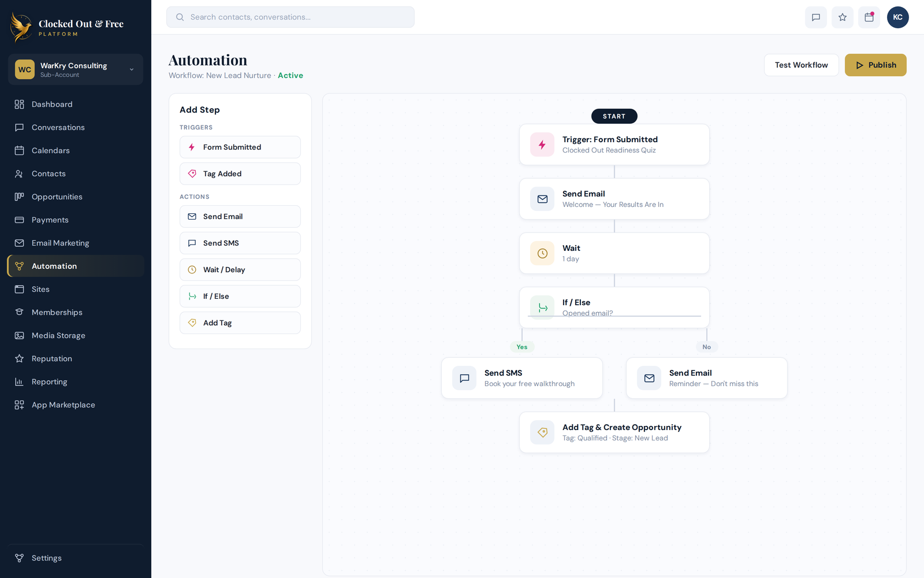Add a Wait / Delay action step
This screenshot has height=578, width=924.
(240, 269)
